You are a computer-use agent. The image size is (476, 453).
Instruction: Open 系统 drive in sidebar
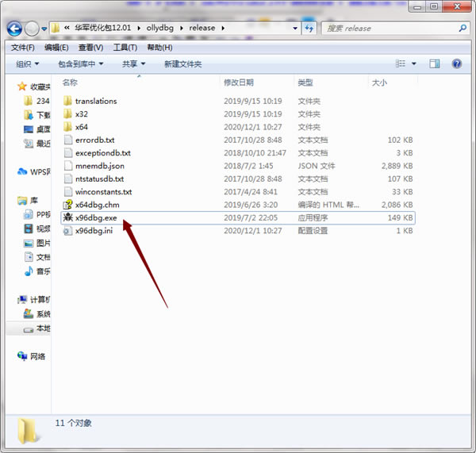pos(44,314)
